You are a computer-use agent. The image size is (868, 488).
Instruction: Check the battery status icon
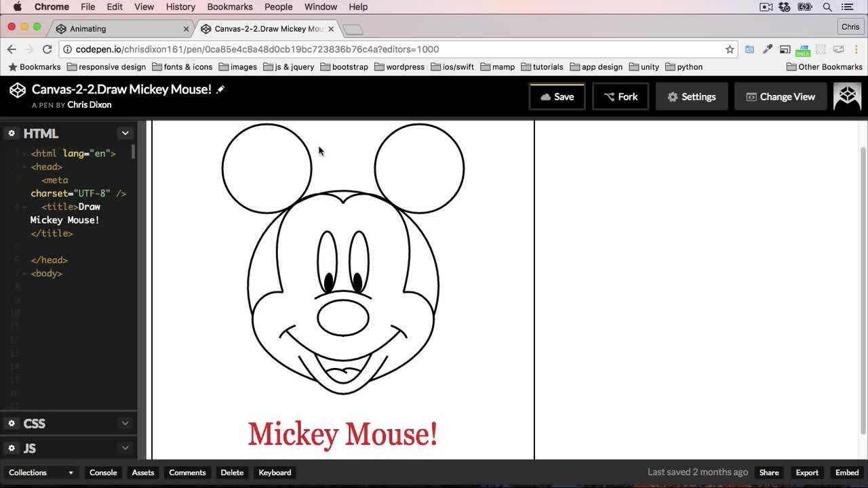[x=806, y=7]
